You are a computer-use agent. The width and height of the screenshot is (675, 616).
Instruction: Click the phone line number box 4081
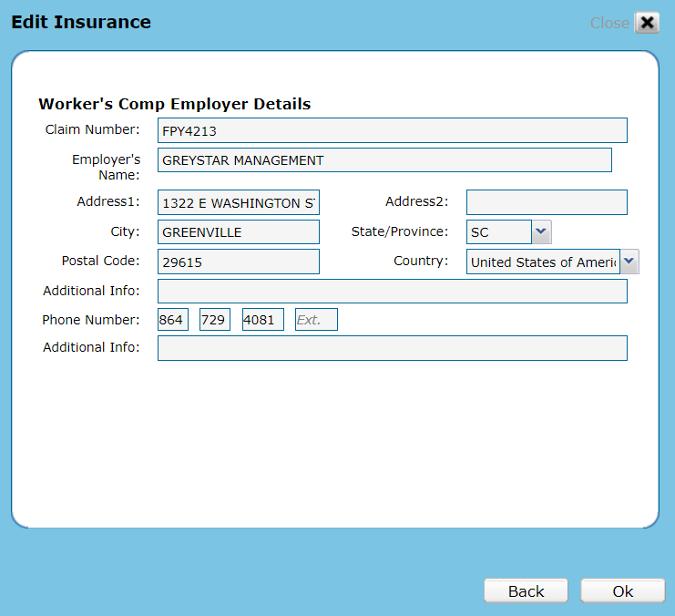click(263, 320)
